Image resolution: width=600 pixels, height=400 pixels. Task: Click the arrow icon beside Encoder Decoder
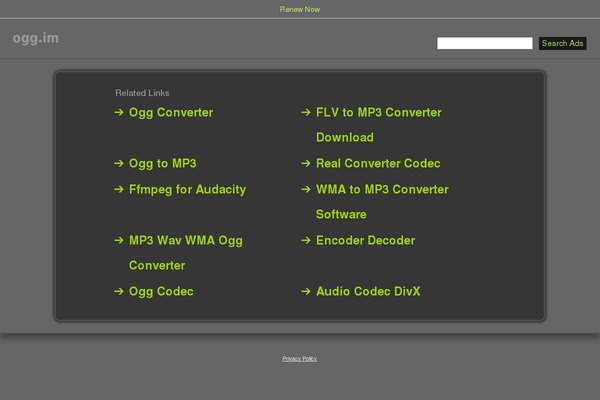click(306, 240)
